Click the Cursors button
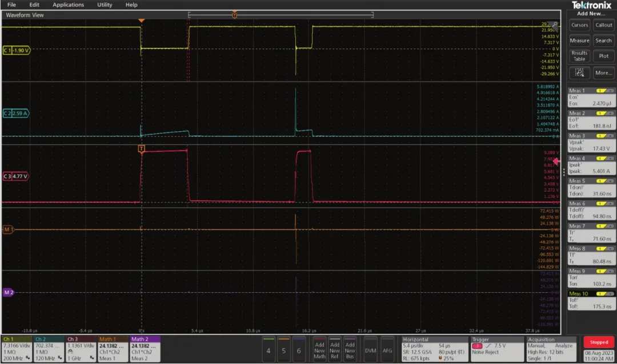 579,25
